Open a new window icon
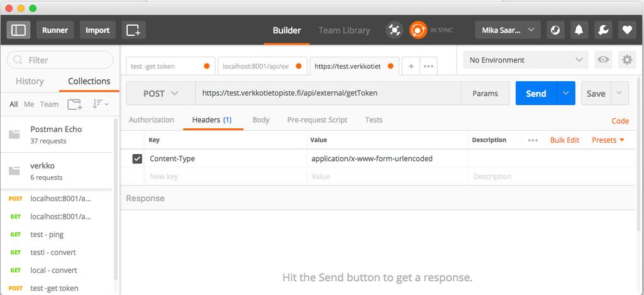 [133, 30]
